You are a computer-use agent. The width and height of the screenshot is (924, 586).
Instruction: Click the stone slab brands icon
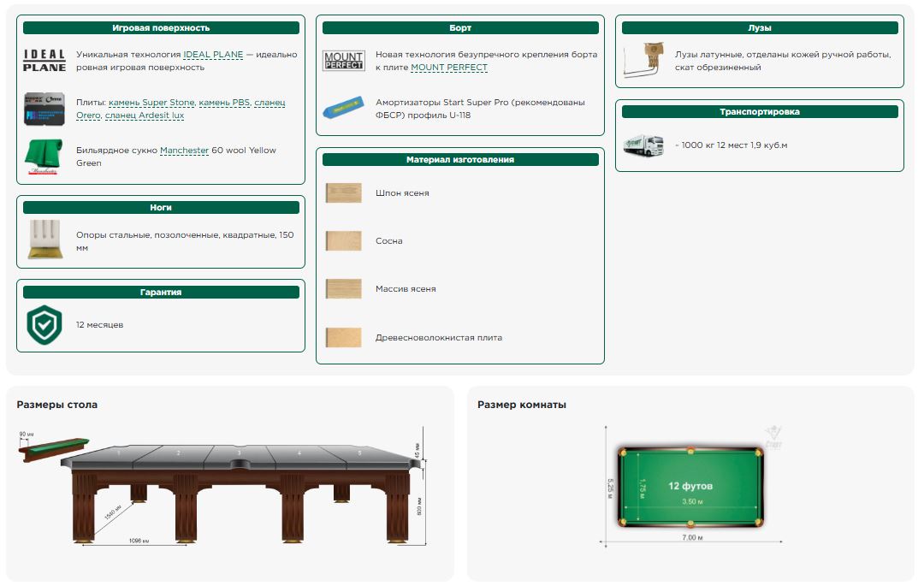[44, 109]
